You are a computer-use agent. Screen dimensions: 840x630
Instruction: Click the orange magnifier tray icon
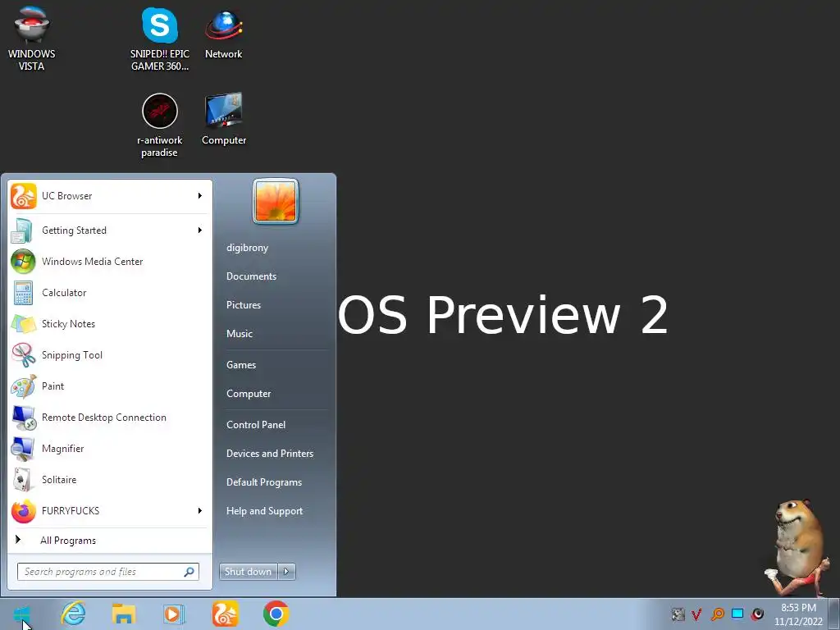pos(717,614)
